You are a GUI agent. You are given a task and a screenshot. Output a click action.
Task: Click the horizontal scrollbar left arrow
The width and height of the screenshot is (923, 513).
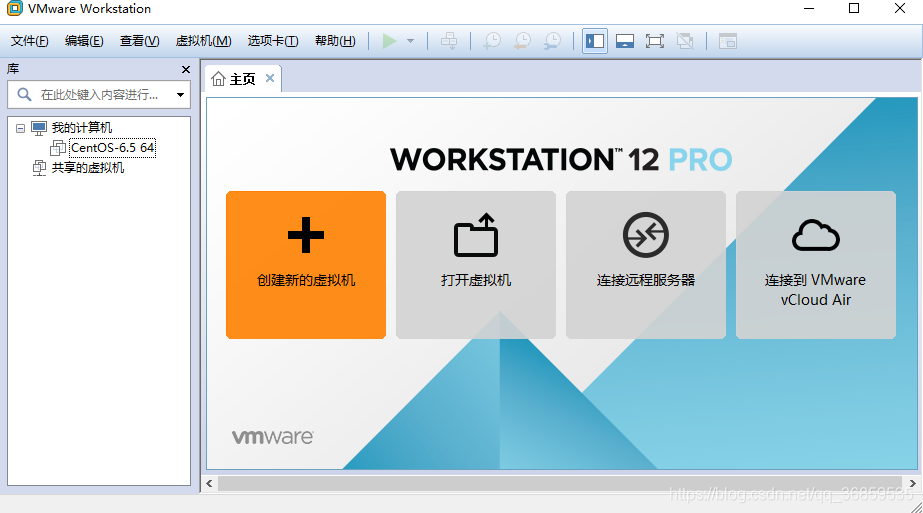[x=210, y=484]
